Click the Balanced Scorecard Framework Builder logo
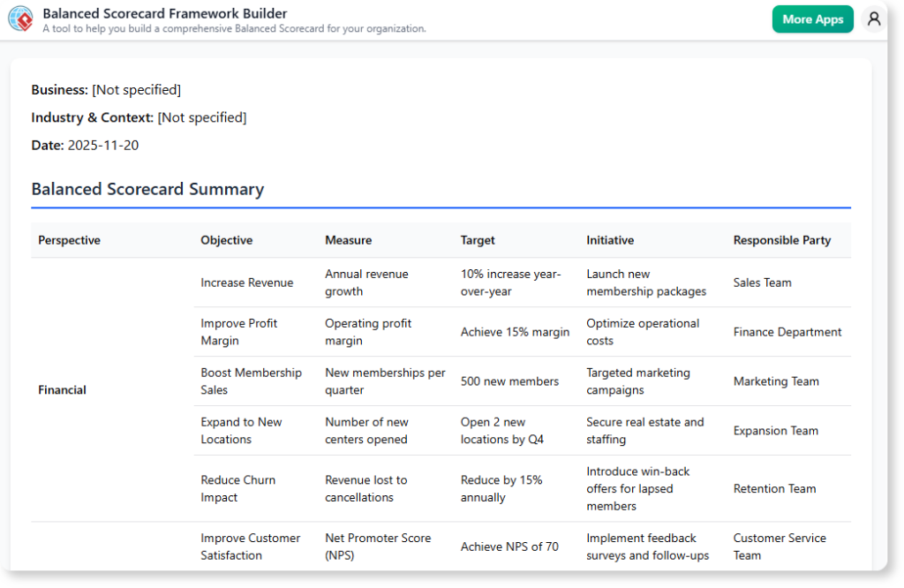This screenshot has width=904, height=588. tap(20, 19)
